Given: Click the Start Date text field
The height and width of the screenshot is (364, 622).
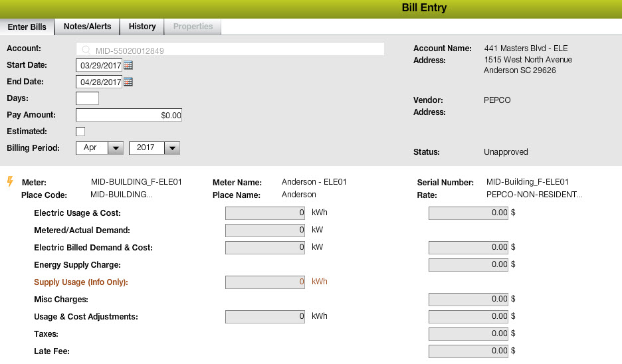Looking at the screenshot, I should point(100,65).
